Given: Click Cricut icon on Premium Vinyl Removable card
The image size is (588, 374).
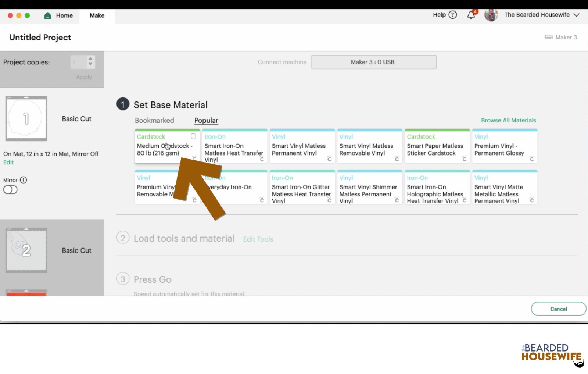Looking at the screenshot, I should coord(194,200).
